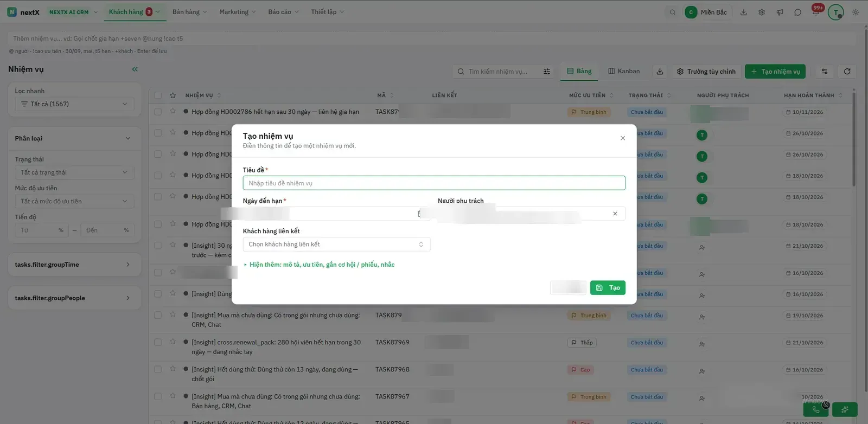Open Tất cả mức độ ưu tiên dropdown
Screen dimensions: 868x424
coord(74,201)
